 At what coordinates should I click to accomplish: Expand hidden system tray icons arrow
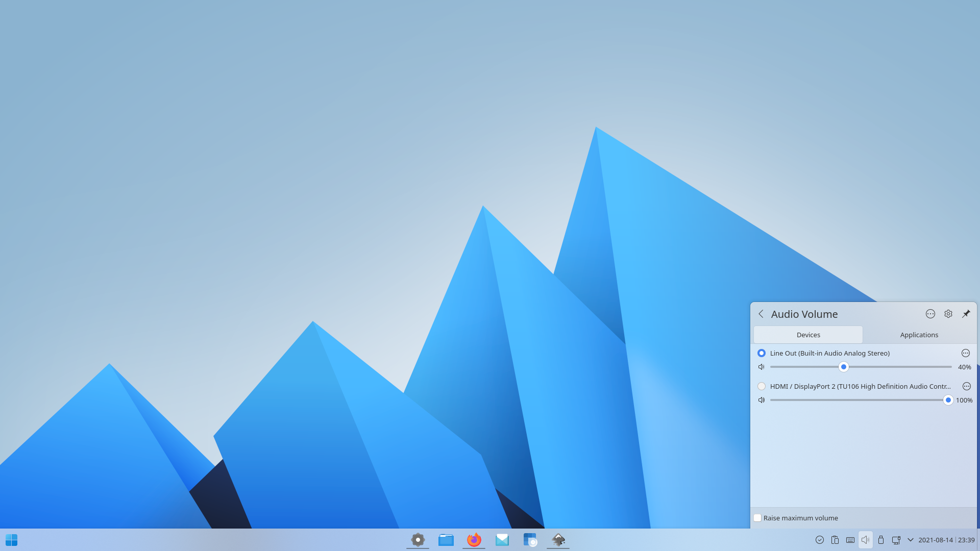(911, 540)
